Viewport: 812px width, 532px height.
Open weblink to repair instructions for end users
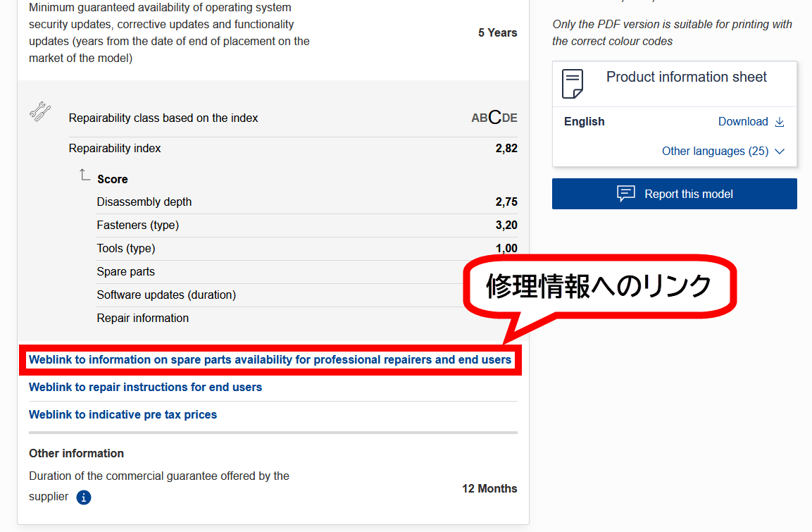coord(146,387)
